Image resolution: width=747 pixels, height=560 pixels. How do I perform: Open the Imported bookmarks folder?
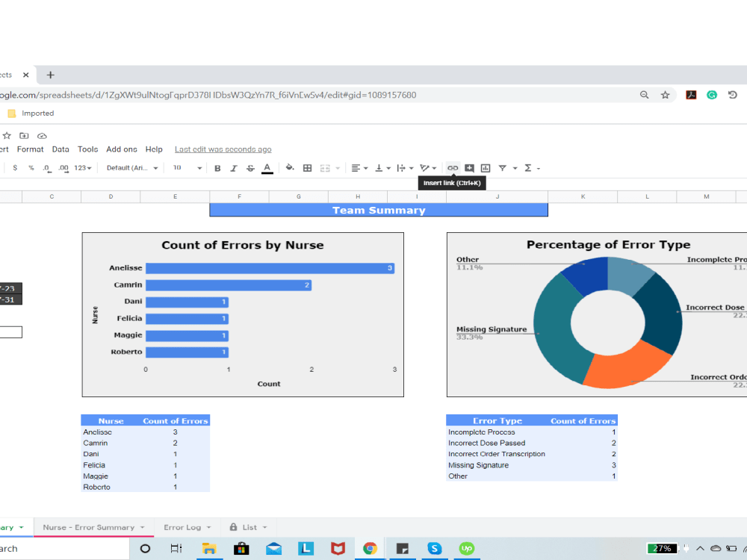(31, 113)
